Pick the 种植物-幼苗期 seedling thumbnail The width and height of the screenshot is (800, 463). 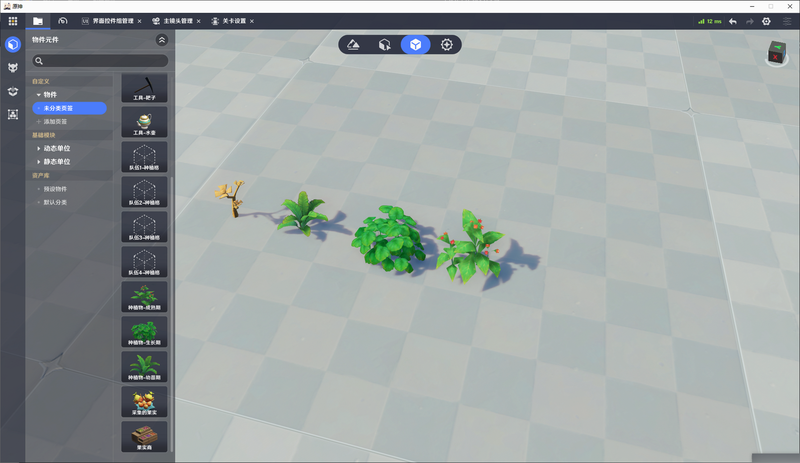coord(144,367)
